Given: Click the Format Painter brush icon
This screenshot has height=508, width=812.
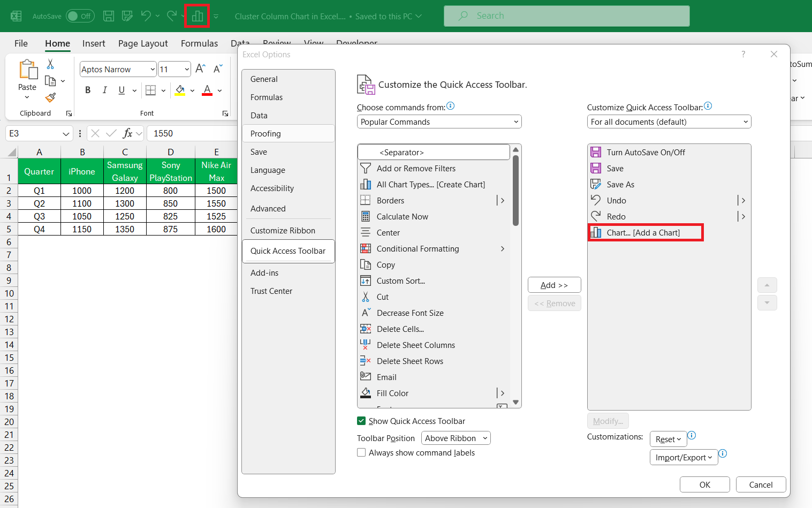Looking at the screenshot, I should tap(50, 97).
